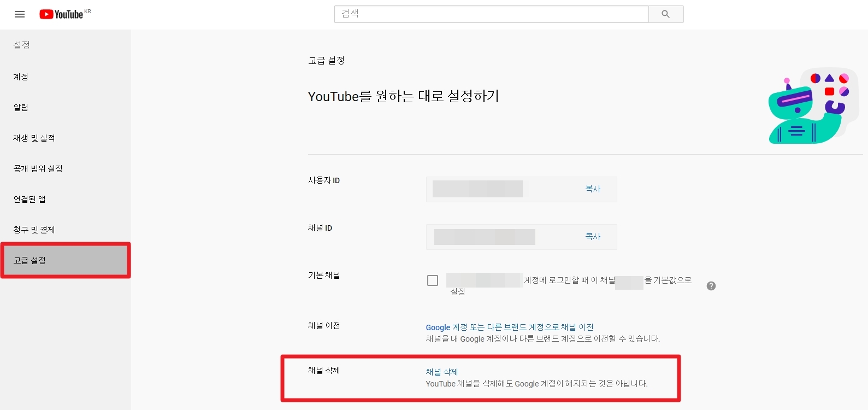Viewport: 868px width, 410px height.
Task: Open 연결된 앱 settings
Action: [x=66, y=200]
